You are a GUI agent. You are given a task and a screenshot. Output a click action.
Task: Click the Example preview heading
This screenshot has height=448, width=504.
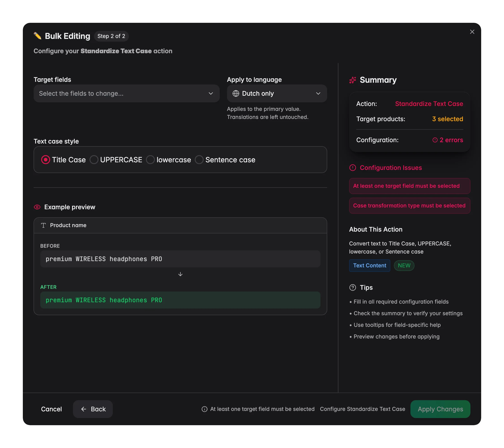point(70,207)
